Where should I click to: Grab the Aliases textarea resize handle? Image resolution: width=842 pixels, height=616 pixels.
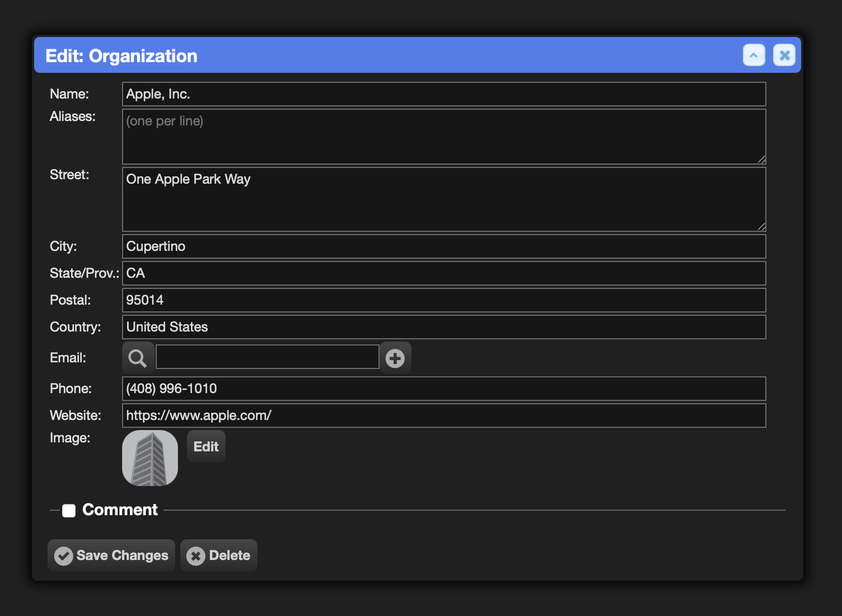761,160
